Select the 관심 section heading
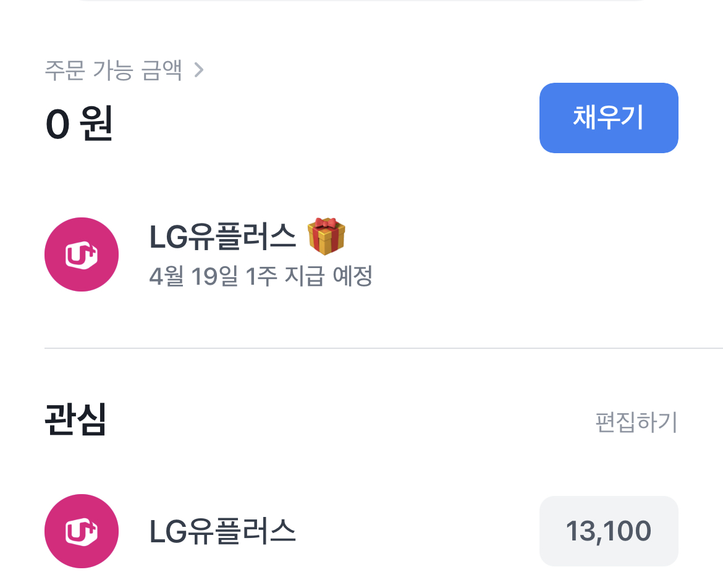This screenshot has width=723, height=588. [75, 421]
